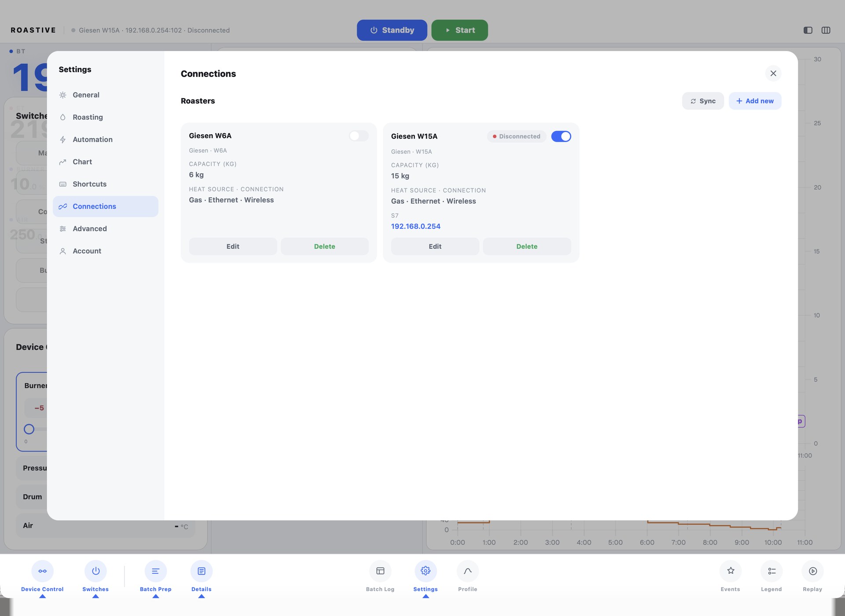Click the Settings gear icon in bottom bar
This screenshot has height=616, width=845.
coord(426,571)
